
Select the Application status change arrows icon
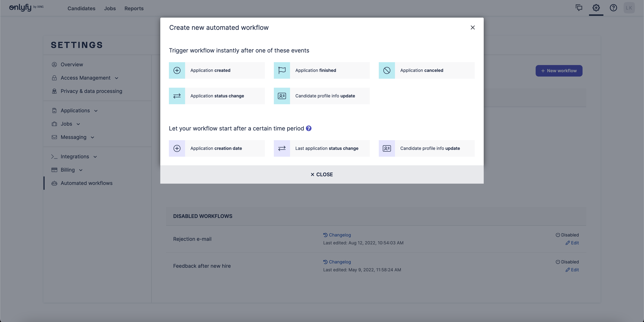[x=177, y=96]
